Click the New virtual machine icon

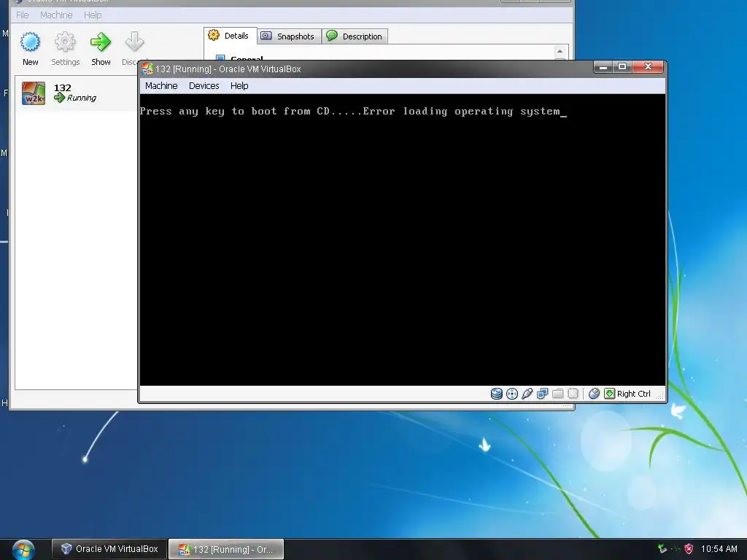30,42
